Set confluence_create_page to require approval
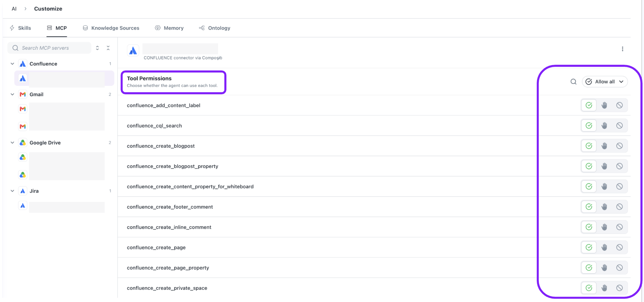 pyautogui.click(x=604, y=247)
